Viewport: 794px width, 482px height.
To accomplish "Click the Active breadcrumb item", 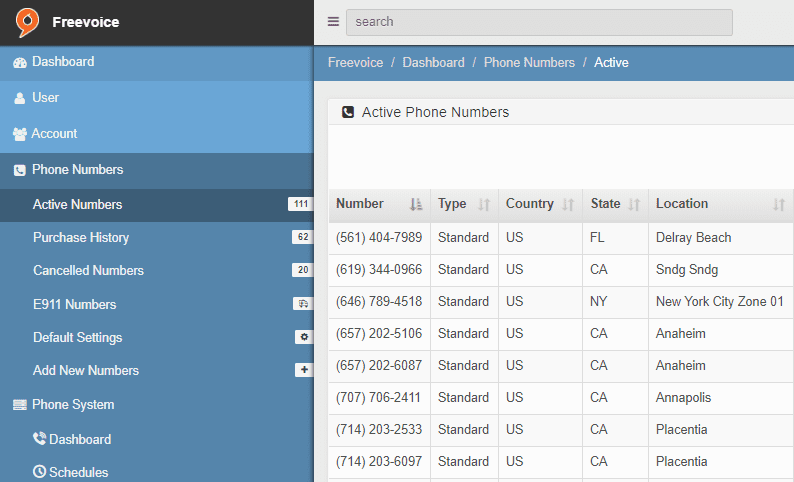I will click(611, 62).
